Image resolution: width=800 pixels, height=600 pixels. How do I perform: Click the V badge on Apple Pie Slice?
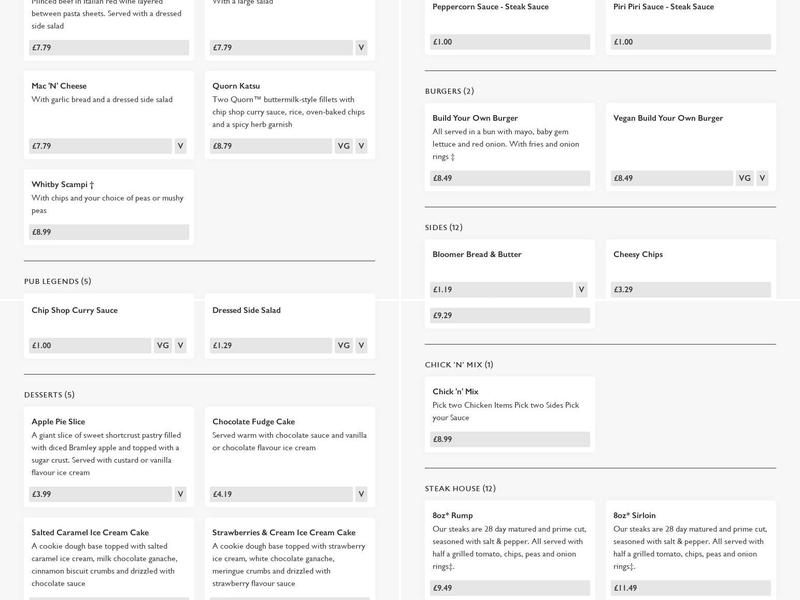[181, 494]
